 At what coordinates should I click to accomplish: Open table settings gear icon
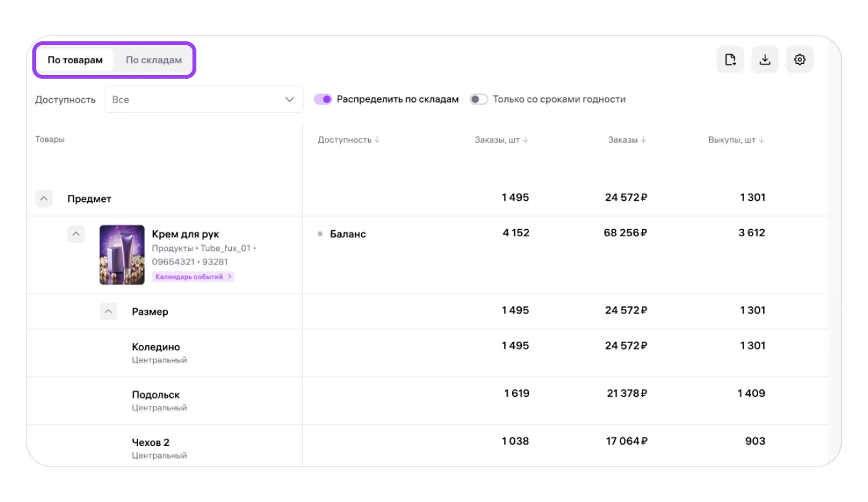800,60
